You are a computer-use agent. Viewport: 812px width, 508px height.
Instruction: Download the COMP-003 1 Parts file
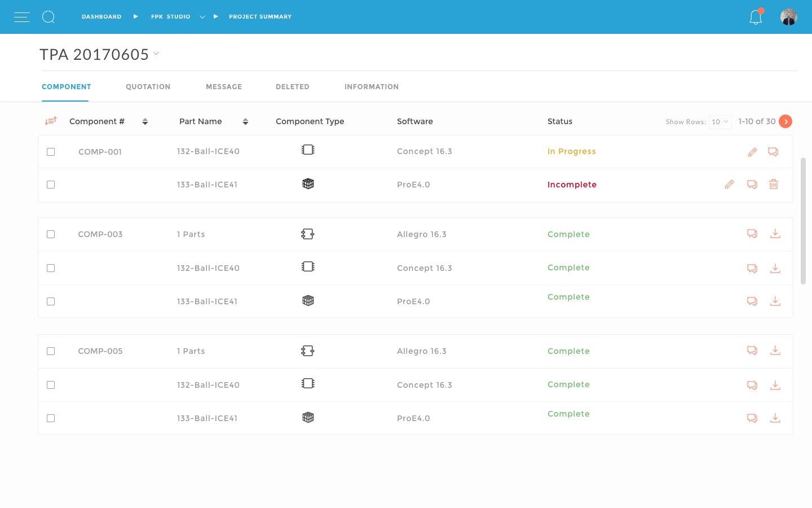pos(775,234)
